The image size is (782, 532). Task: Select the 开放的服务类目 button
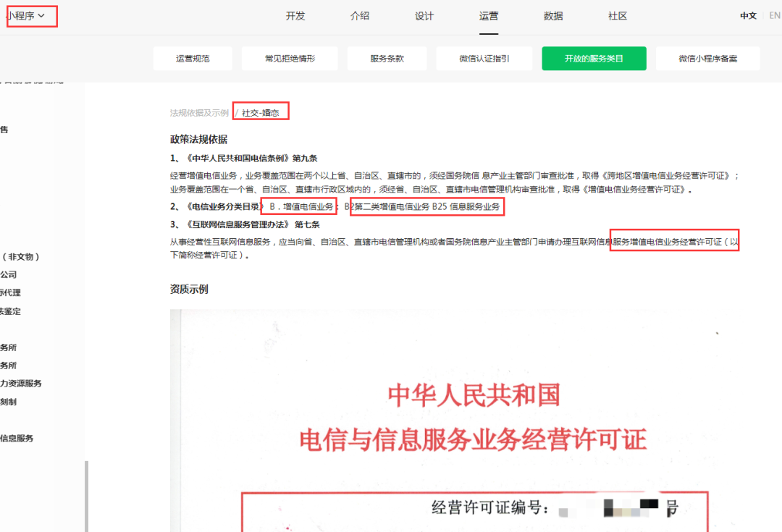pyautogui.click(x=594, y=59)
